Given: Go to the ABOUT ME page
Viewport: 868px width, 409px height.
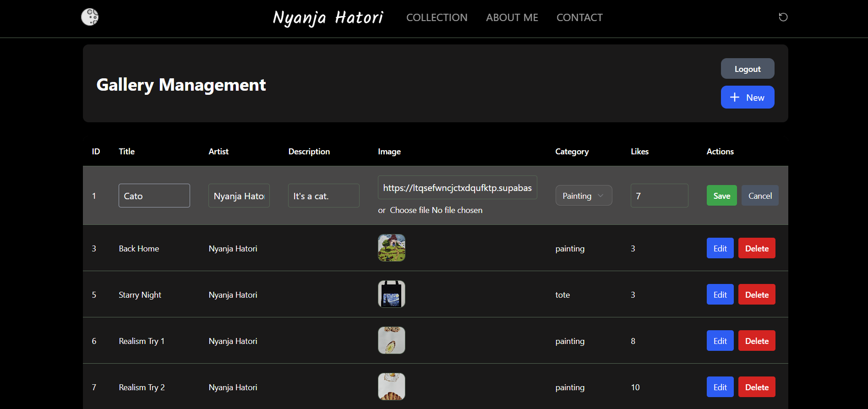Looking at the screenshot, I should (x=512, y=17).
